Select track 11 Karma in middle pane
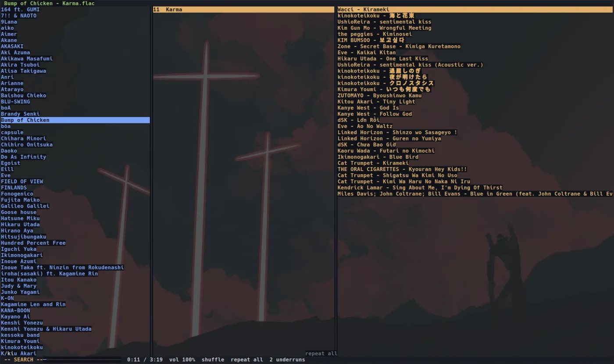This screenshot has width=614, height=364. click(x=243, y=9)
